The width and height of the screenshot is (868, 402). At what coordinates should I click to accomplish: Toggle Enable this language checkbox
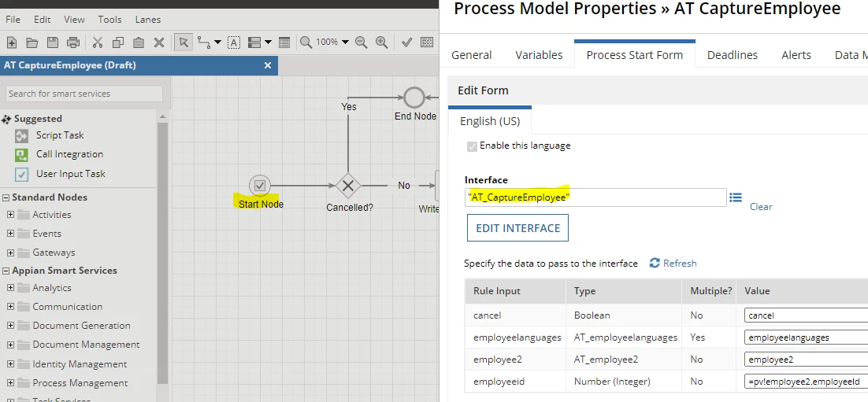pos(472,146)
